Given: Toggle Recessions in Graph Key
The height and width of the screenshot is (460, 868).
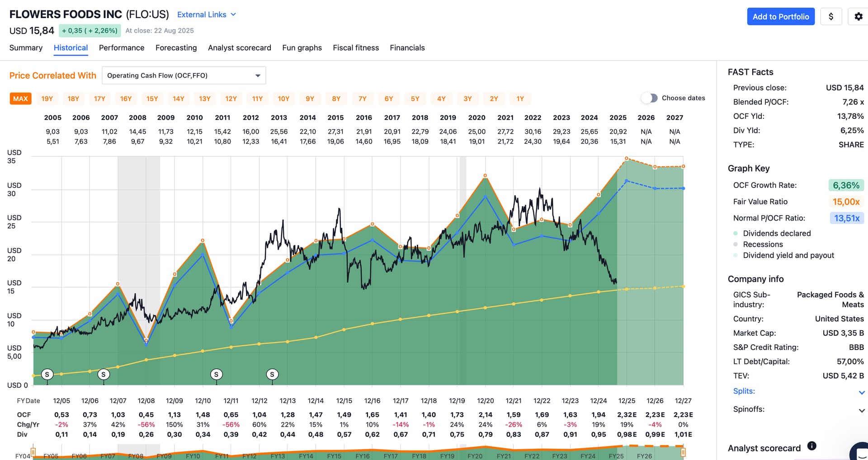Looking at the screenshot, I should point(762,244).
